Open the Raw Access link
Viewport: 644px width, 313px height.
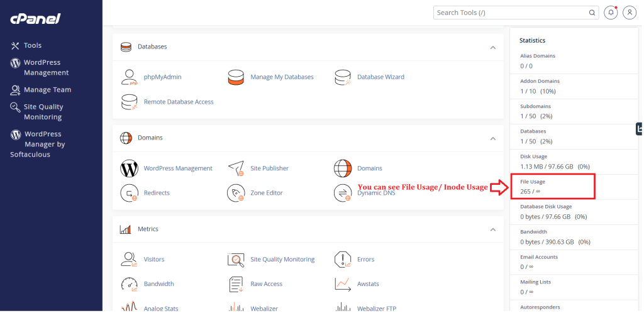[x=267, y=284]
